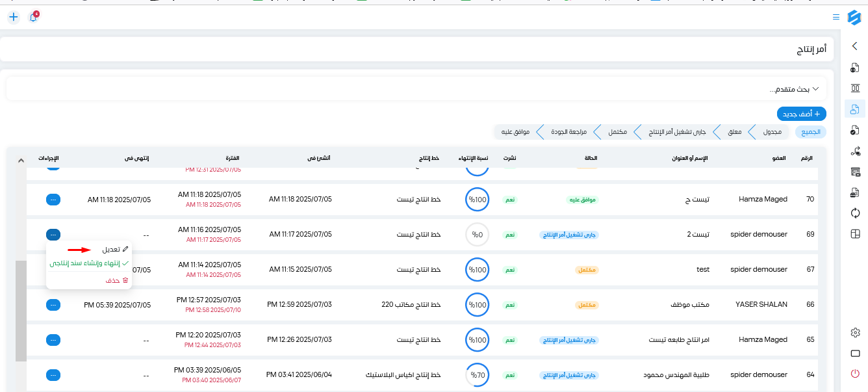Choose إنتهاء وإنشاء سند إنتاجي option
868x392 pixels.
click(x=89, y=263)
